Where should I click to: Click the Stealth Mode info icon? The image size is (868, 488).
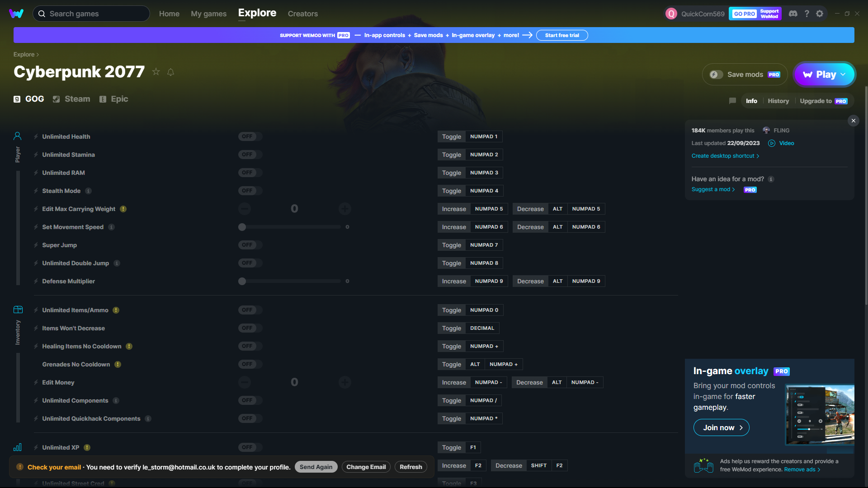(89, 191)
